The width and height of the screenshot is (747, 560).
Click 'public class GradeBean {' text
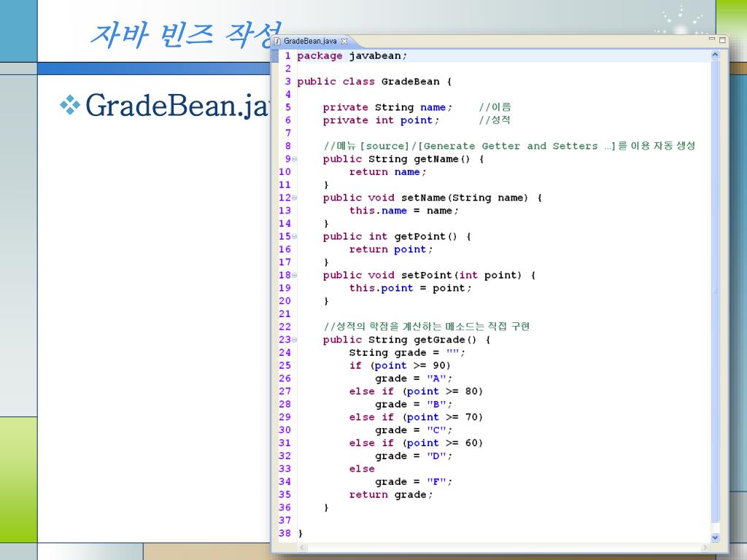pyautogui.click(x=374, y=82)
